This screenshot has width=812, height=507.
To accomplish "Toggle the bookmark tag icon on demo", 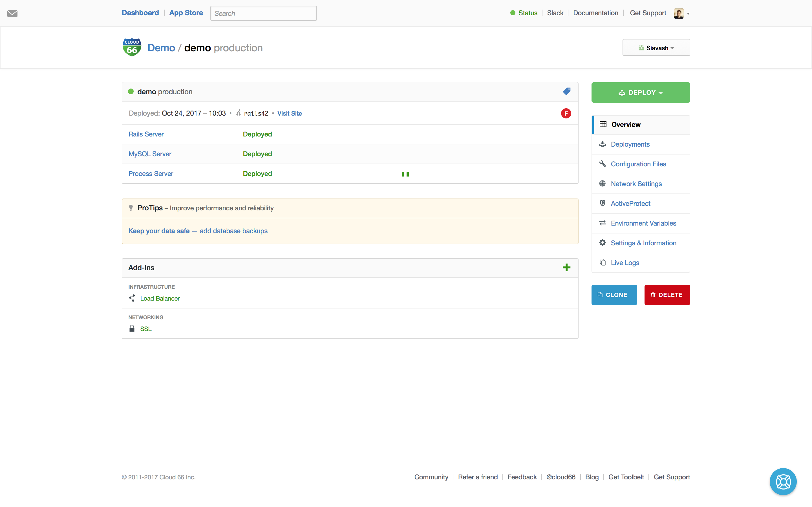I will tap(566, 92).
